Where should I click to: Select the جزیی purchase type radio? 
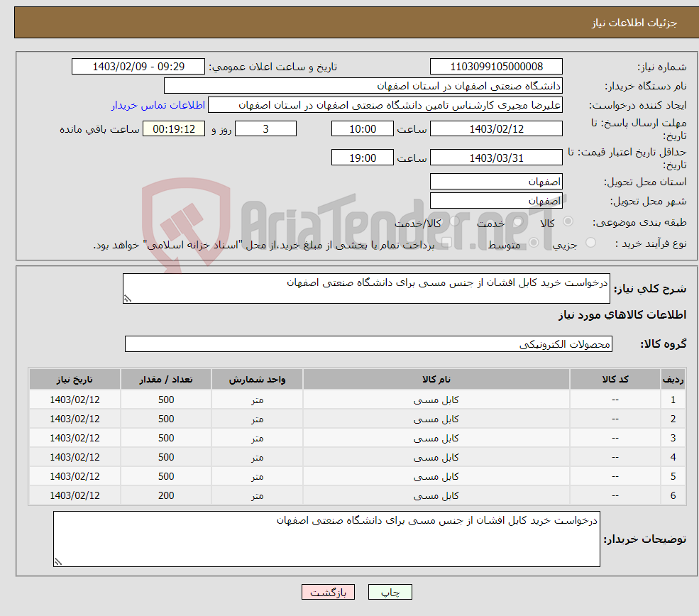tap(590, 243)
